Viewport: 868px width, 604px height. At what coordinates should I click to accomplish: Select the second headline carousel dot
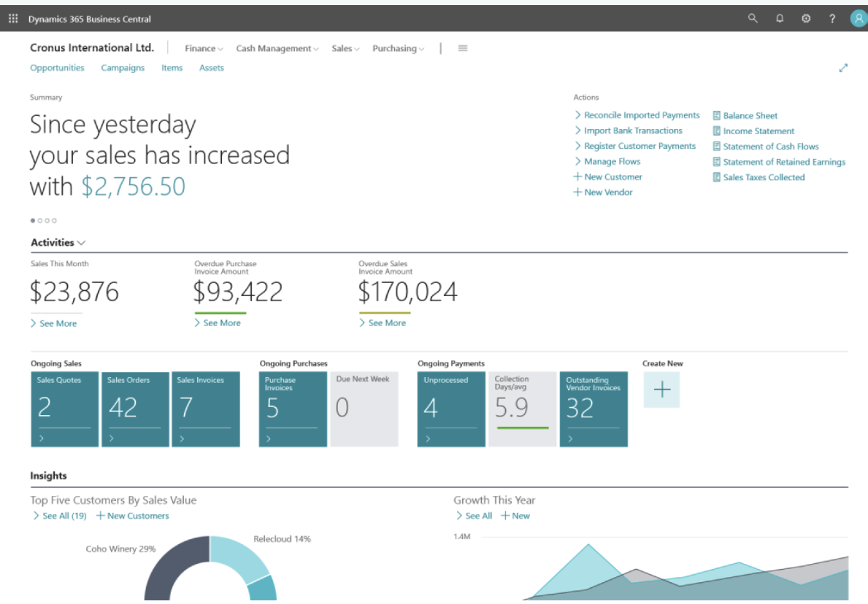[x=39, y=220]
